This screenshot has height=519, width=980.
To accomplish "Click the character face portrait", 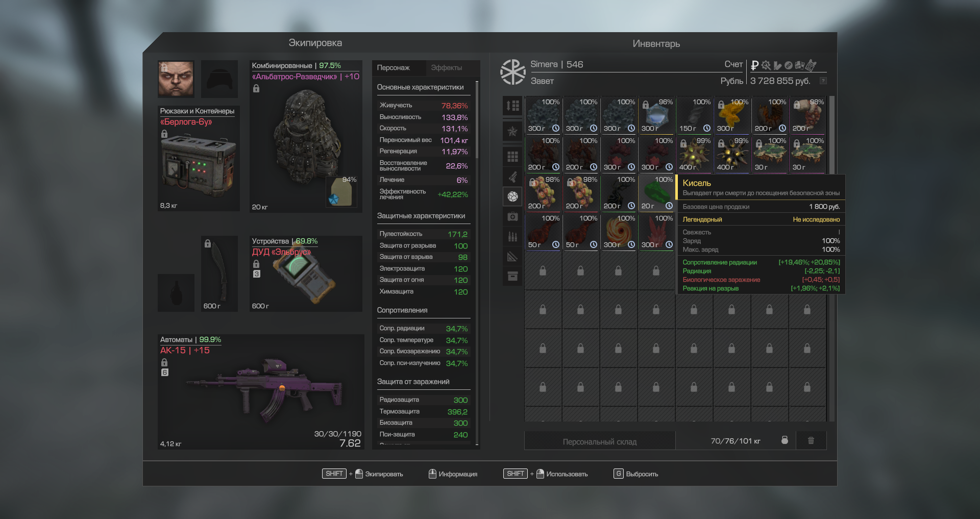I will coord(176,79).
